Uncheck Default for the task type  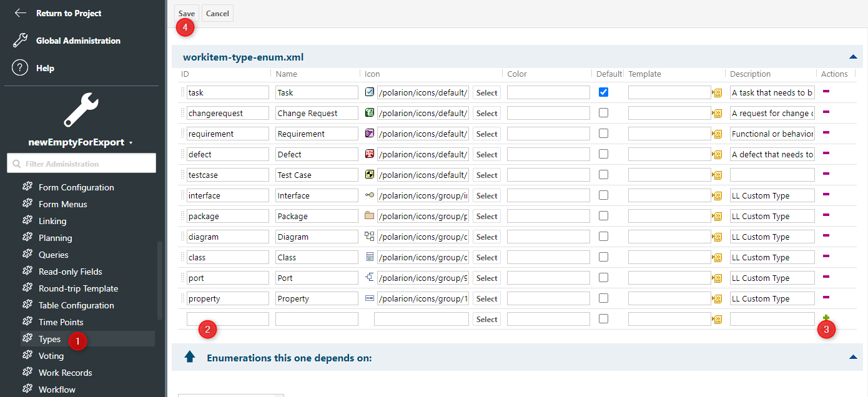[603, 92]
